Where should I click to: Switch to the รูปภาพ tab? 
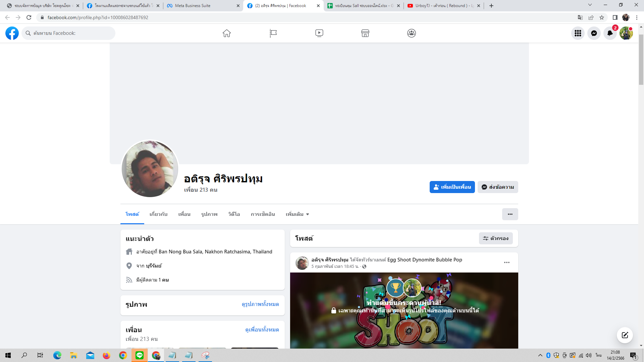[209, 214]
